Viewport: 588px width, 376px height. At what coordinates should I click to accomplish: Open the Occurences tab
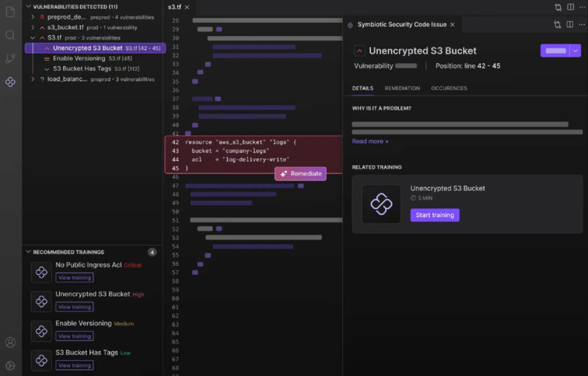(x=449, y=89)
